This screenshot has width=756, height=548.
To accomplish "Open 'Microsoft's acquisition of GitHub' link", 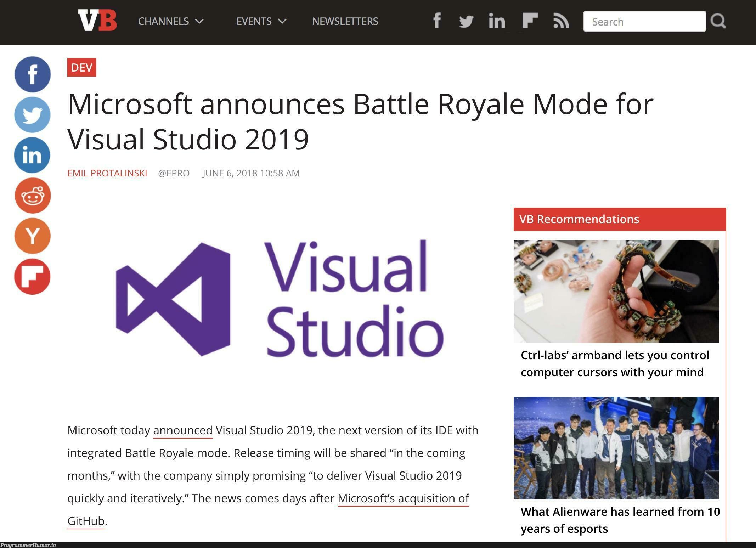I will pyautogui.click(x=404, y=498).
